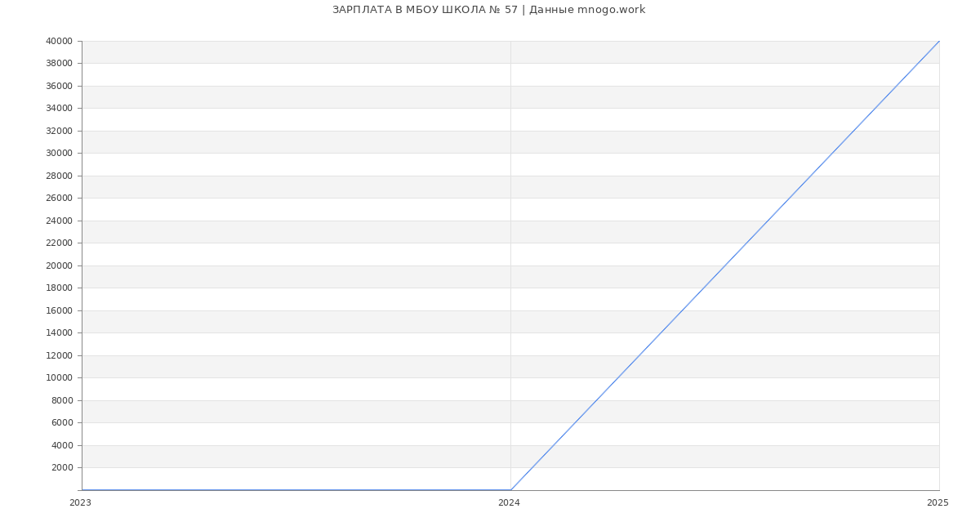This screenshot has height=531, width=980.
Task: Click the 2000 y-axis label
Action: (62, 468)
